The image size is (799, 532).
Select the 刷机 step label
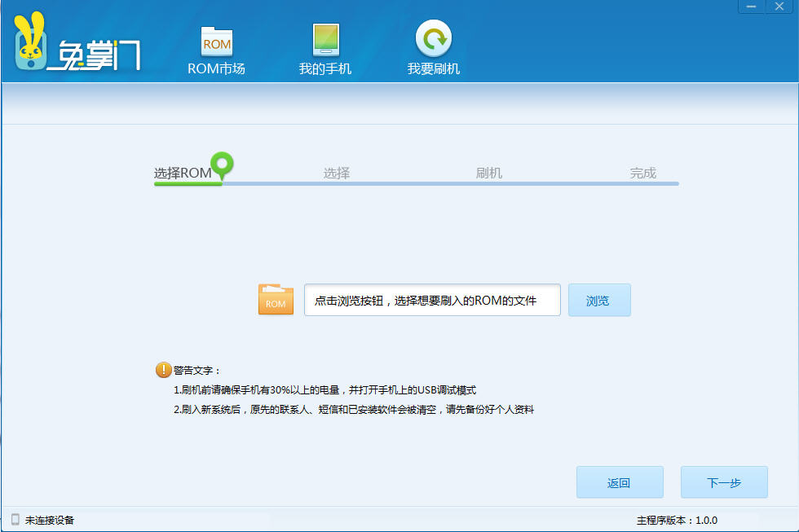[489, 173]
